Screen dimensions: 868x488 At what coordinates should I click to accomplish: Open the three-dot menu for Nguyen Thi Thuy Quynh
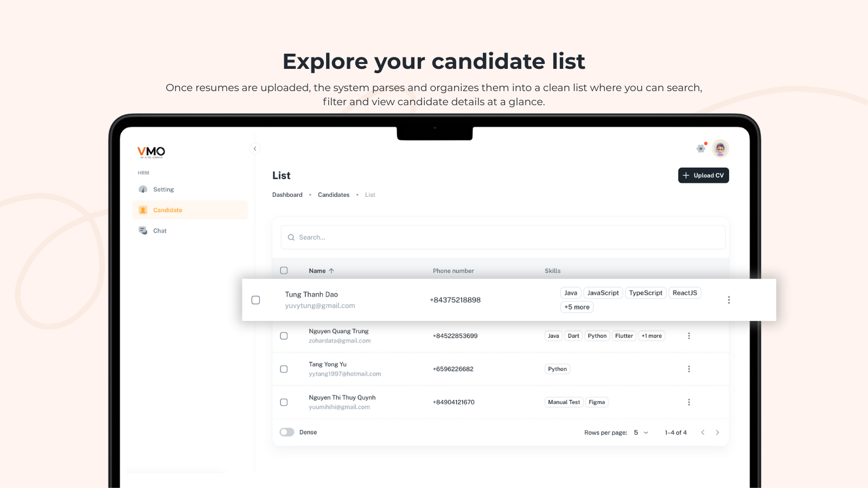pos(689,402)
